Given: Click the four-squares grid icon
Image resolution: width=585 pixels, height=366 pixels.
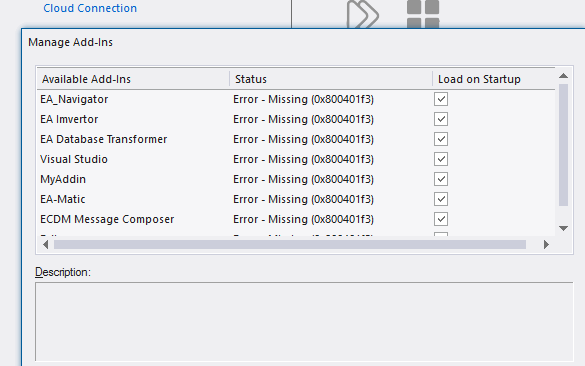Looking at the screenshot, I should coord(423,15).
